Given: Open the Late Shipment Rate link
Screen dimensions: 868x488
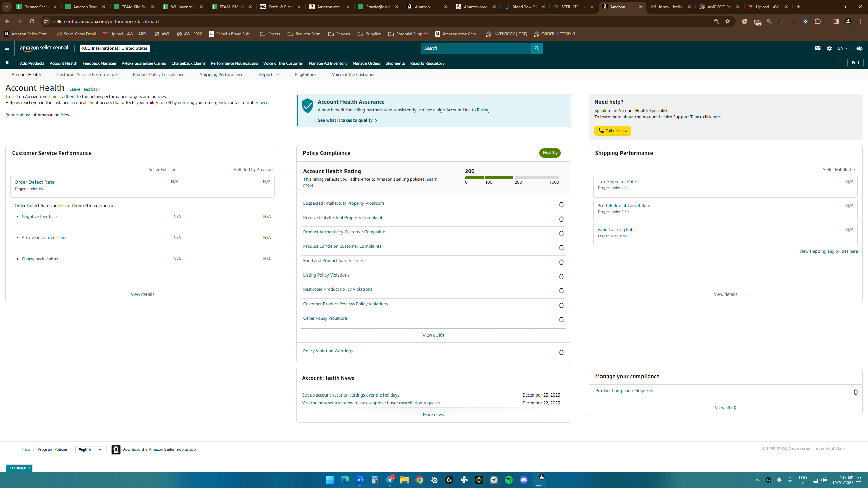Looking at the screenshot, I should (x=616, y=182).
